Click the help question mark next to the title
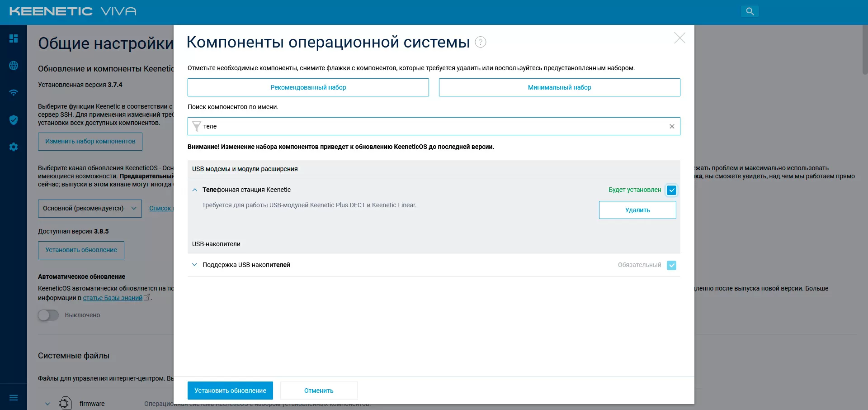The image size is (868, 410). [x=481, y=42]
